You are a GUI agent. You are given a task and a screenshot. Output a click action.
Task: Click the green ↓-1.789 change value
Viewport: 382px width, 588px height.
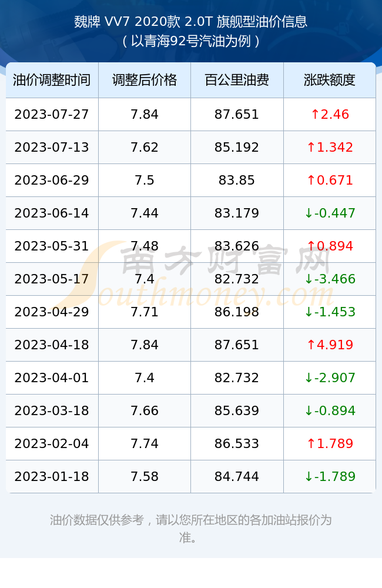point(330,477)
